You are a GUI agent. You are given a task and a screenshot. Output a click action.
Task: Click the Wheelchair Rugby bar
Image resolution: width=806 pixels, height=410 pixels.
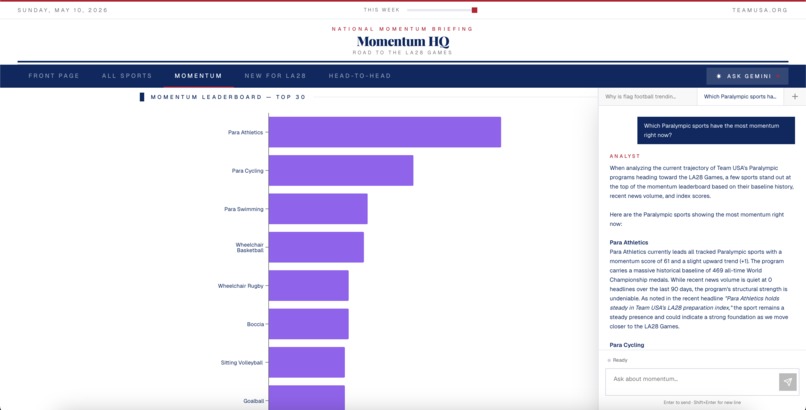pos(308,286)
